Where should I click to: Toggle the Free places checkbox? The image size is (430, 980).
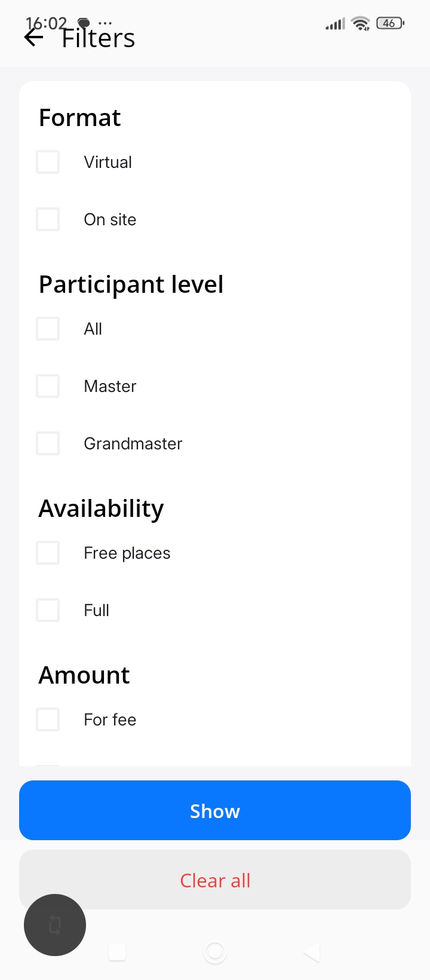pos(48,553)
